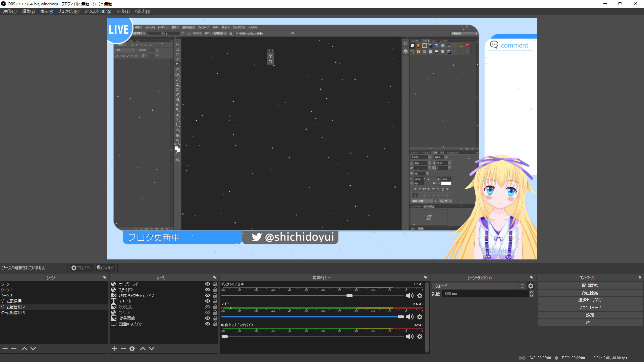Open transition properties gear icon
The width and height of the screenshot is (644, 362).
coord(531,286)
